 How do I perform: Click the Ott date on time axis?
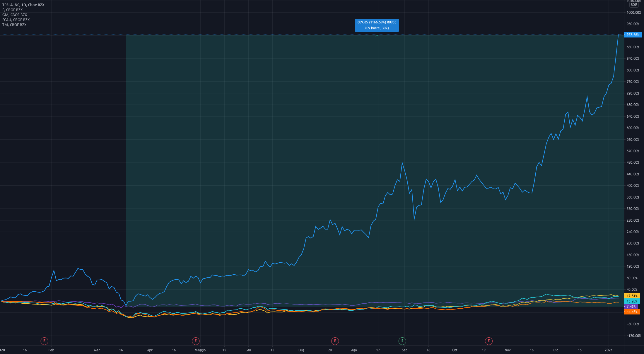point(455,350)
